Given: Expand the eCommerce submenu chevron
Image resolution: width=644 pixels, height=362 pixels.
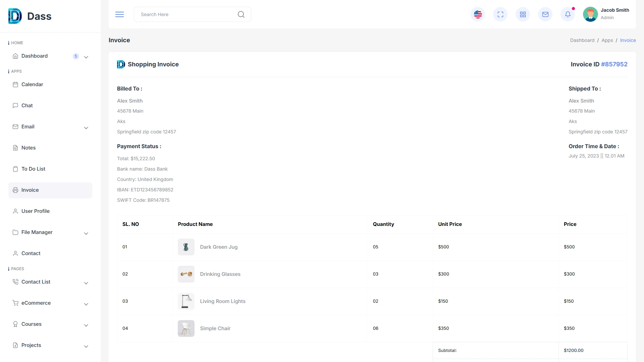Looking at the screenshot, I should (86, 304).
